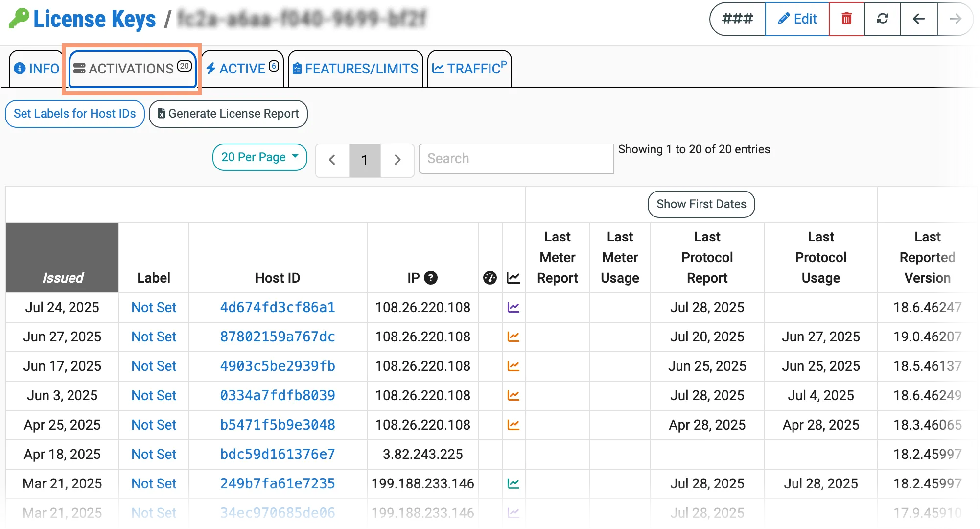The width and height of the screenshot is (980, 529).
Task: Open Host ID bdc59d161376e7 link
Action: (278, 455)
